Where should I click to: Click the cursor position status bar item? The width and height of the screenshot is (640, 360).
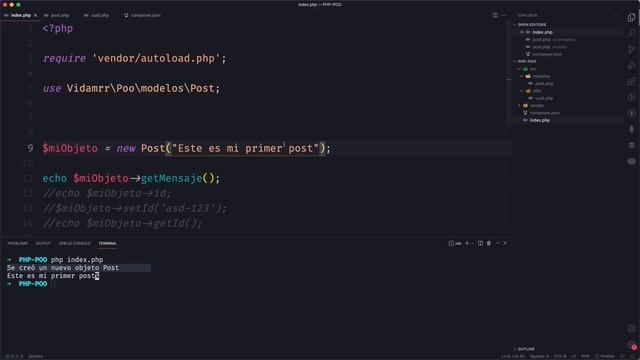(513, 356)
